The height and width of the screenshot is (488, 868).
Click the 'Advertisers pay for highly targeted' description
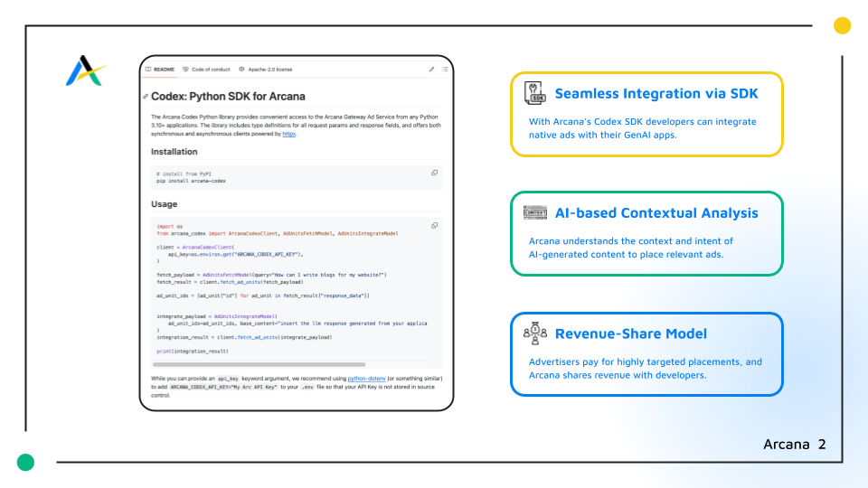pos(645,369)
